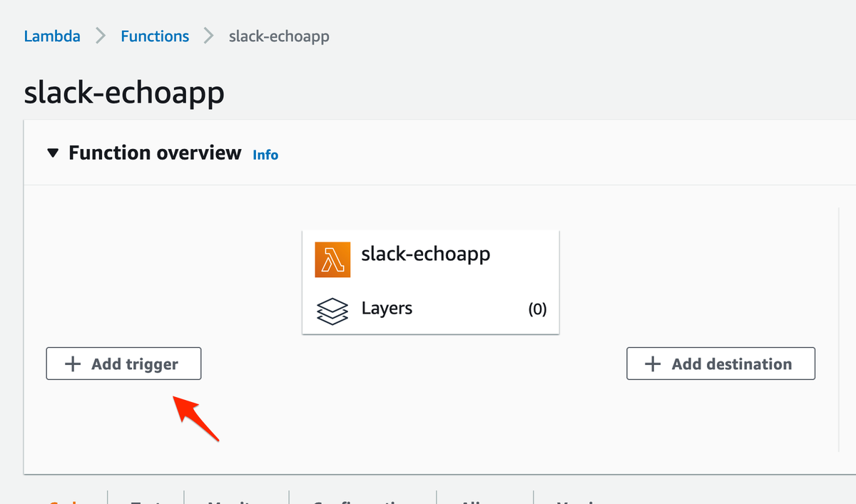856x504 pixels.
Task: Open Layers in the function card
Action: 387,309
